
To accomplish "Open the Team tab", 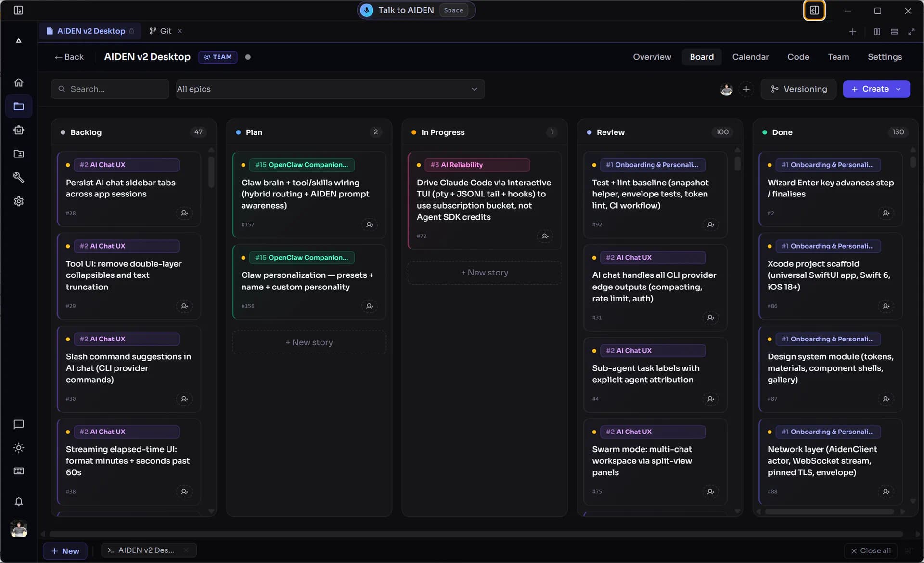I will click(838, 57).
